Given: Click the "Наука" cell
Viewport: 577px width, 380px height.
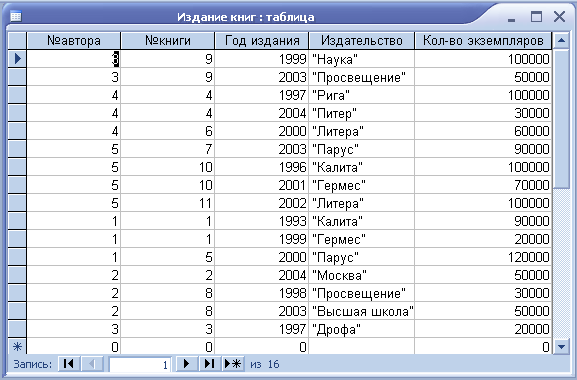Looking at the screenshot, I should point(362,59).
